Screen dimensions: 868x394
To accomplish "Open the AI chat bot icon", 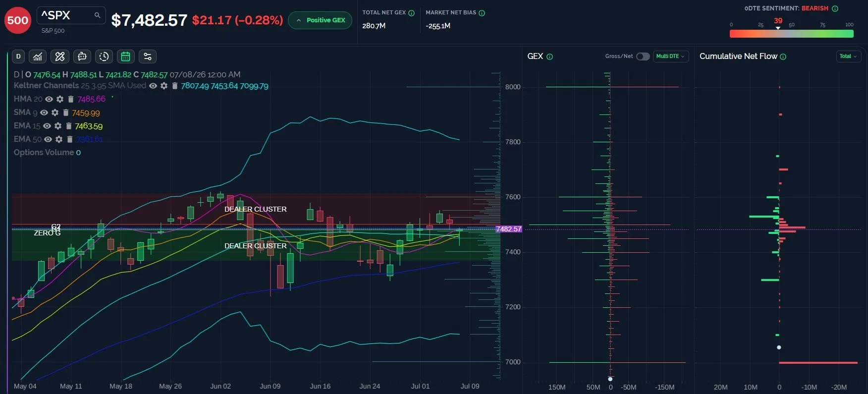I will pyautogui.click(x=82, y=56).
